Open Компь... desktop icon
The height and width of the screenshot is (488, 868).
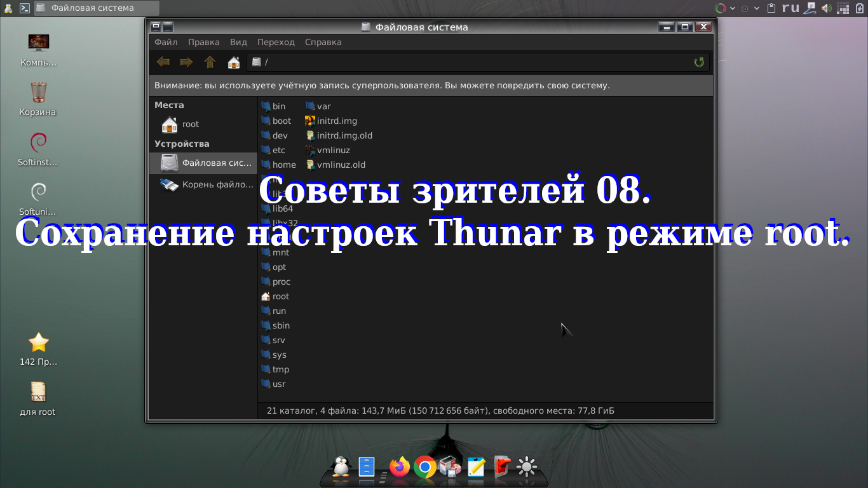[x=39, y=50]
